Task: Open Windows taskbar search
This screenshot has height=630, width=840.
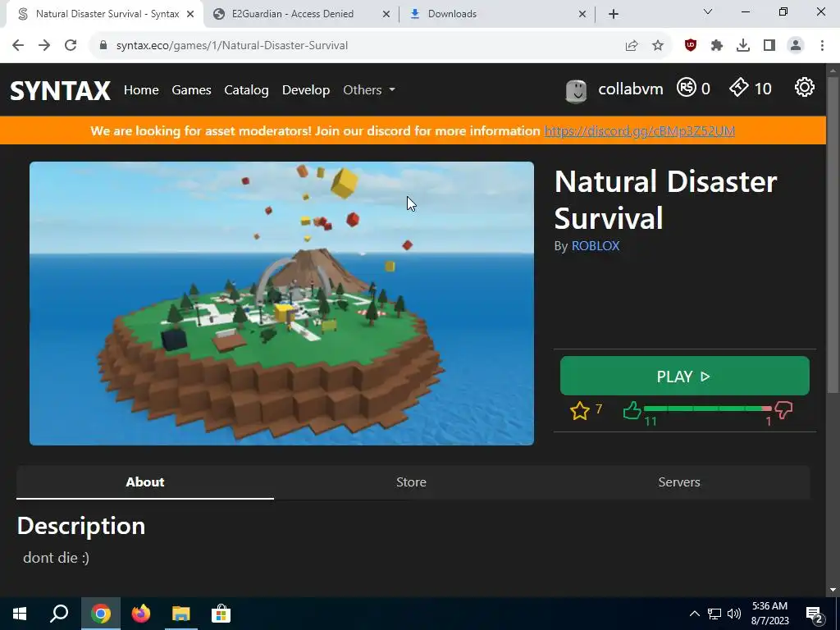Action: coord(59,614)
